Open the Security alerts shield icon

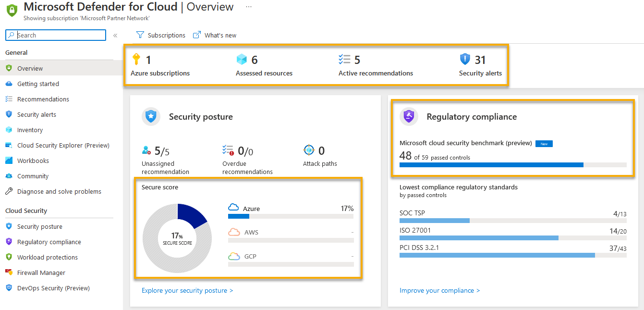(465, 59)
